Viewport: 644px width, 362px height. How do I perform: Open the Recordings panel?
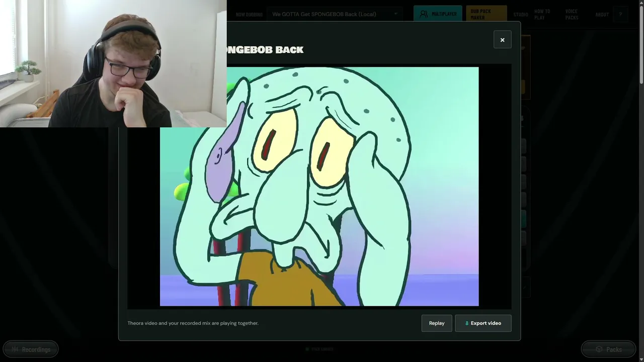pyautogui.click(x=31, y=349)
